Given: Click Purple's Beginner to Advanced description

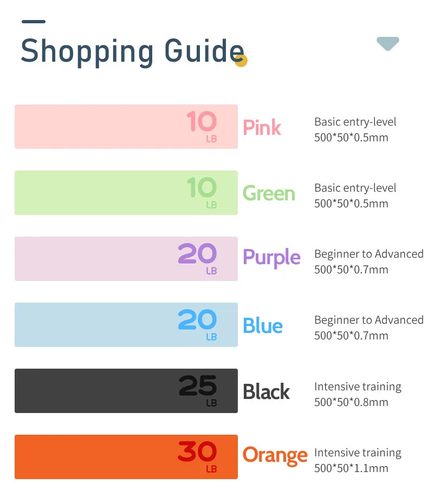Looking at the screenshot, I should [369, 254].
